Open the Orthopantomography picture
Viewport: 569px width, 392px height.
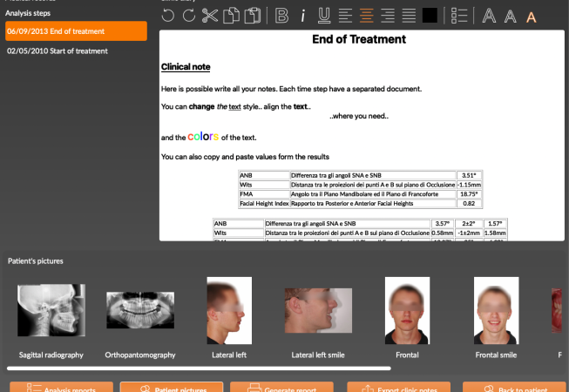coord(140,310)
